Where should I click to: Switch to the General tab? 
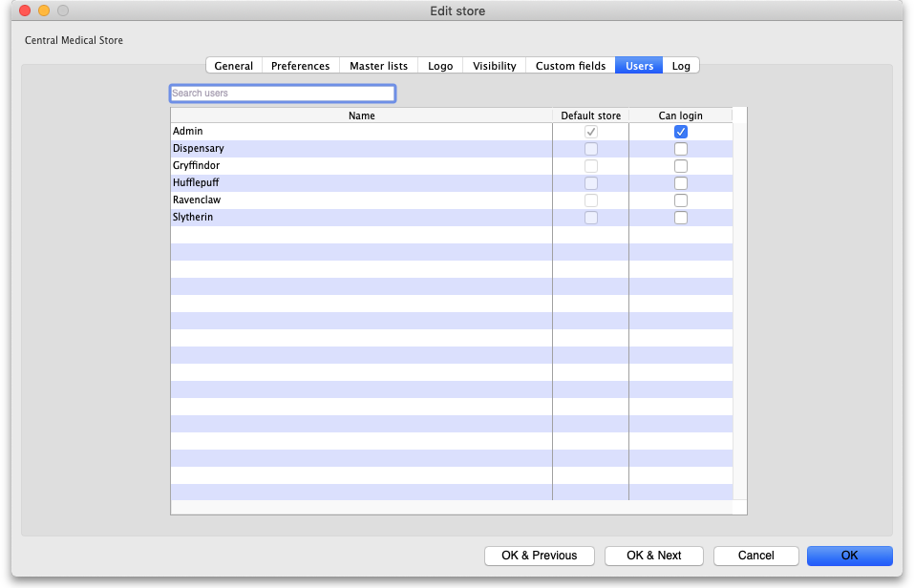234,66
